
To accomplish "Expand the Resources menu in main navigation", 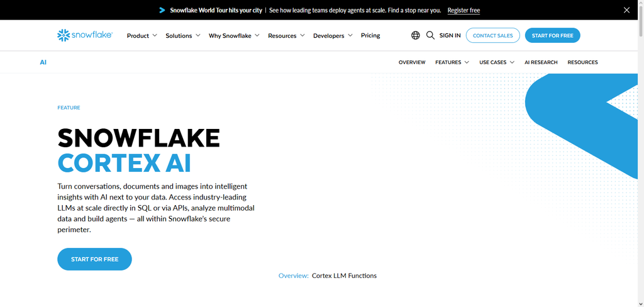I will coord(286,36).
